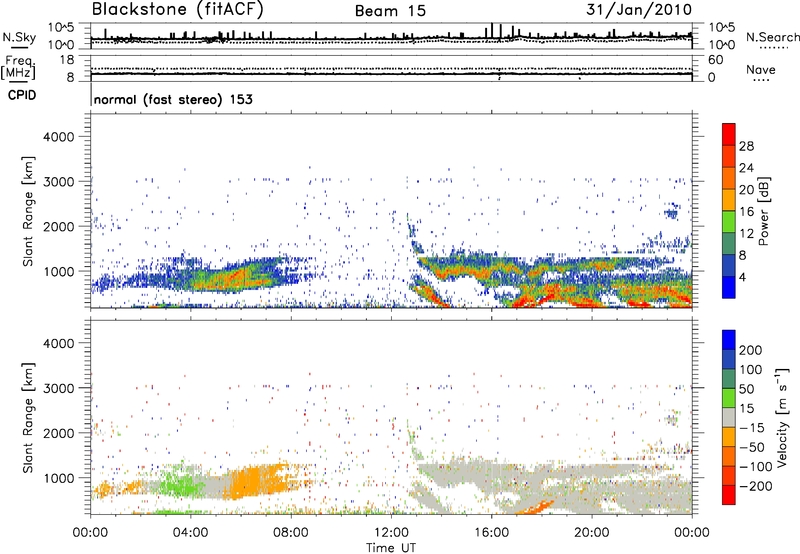
Task: Select the "normal (fast stereo) 153" CPID text
Action: click(x=173, y=99)
